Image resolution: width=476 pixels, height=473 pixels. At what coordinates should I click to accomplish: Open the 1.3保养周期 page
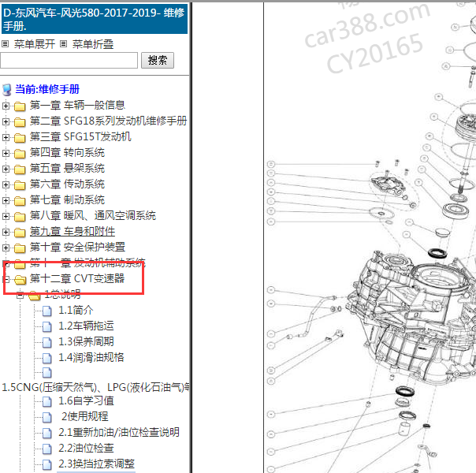point(86,342)
